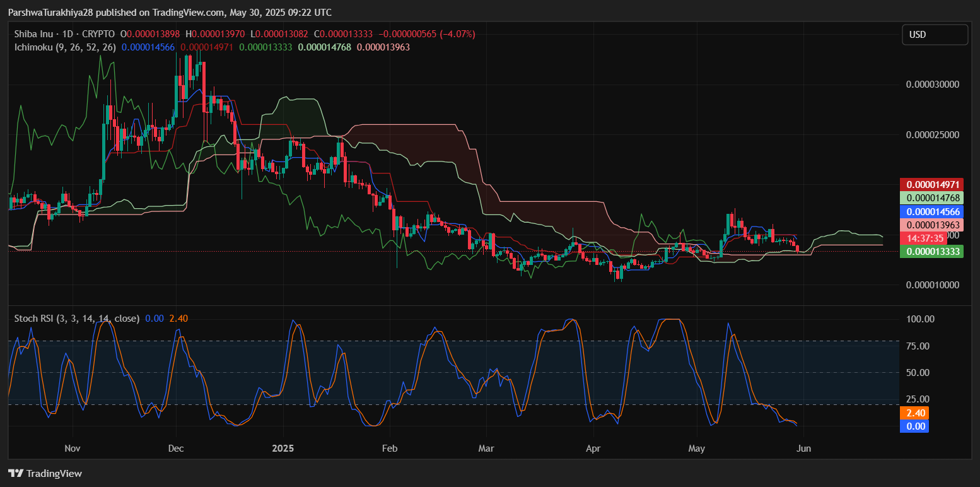
Task: Click the Jun marker on time axis
Action: [803, 449]
